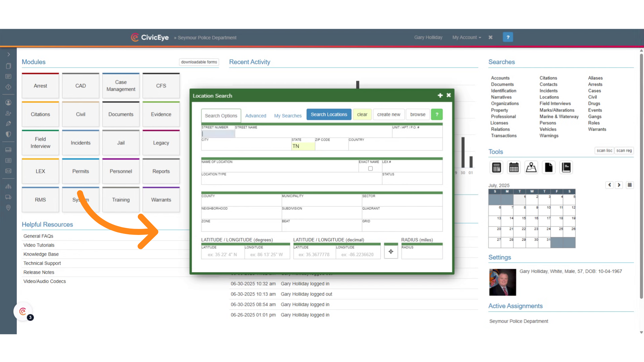Click the map pin sidebar icon
This screenshot has width=644, height=362.
pyautogui.click(x=8, y=208)
